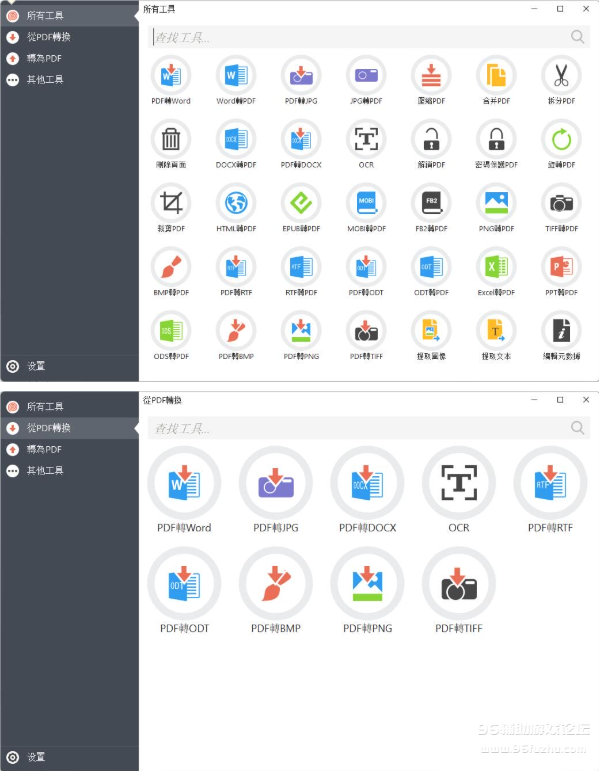Click the magnifier search icon in bottom window
599x771 pixels.
577,428
